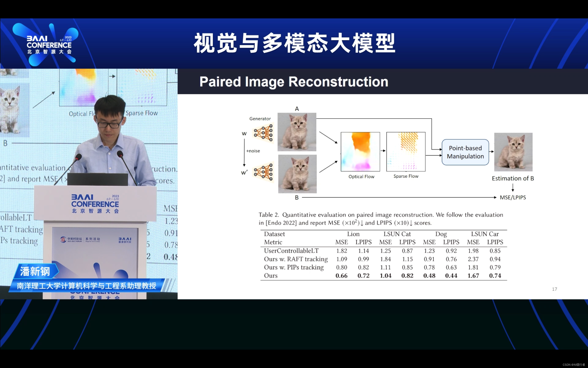This screenshot has width=588, height=368.
Task: Click the +noise label
Action: (253, 151)
